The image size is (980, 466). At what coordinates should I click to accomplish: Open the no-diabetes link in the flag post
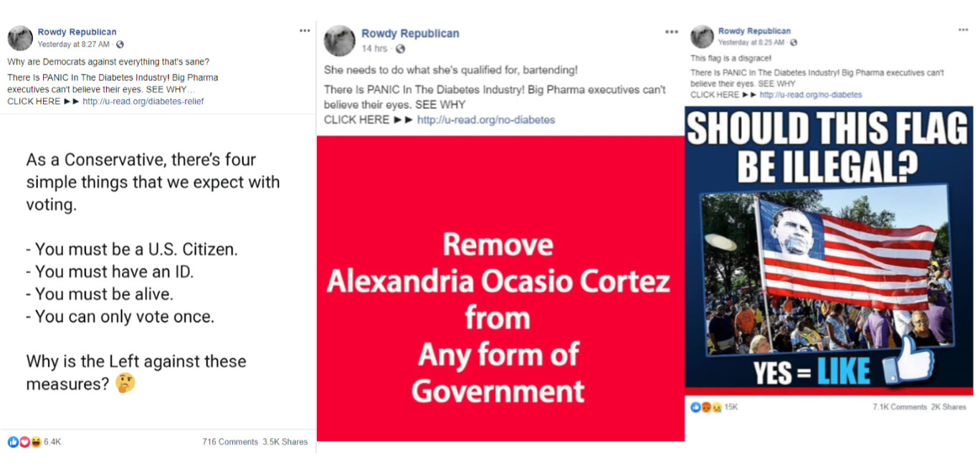pos(811,95)
